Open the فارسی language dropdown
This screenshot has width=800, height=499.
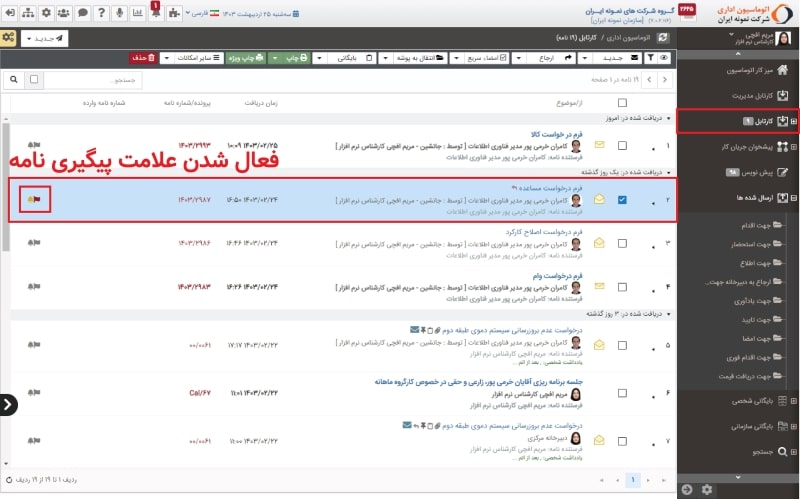pos(202,13)
